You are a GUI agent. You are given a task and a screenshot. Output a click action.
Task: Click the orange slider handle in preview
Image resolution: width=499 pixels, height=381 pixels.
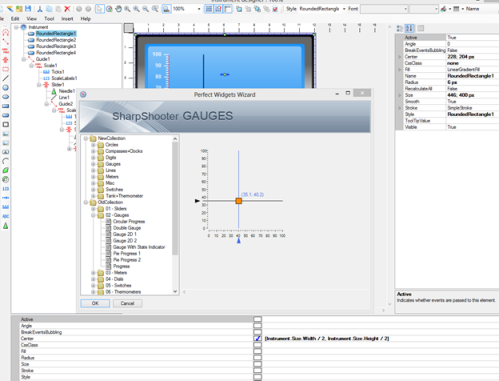pyautogui.click(x=239, y=201)
